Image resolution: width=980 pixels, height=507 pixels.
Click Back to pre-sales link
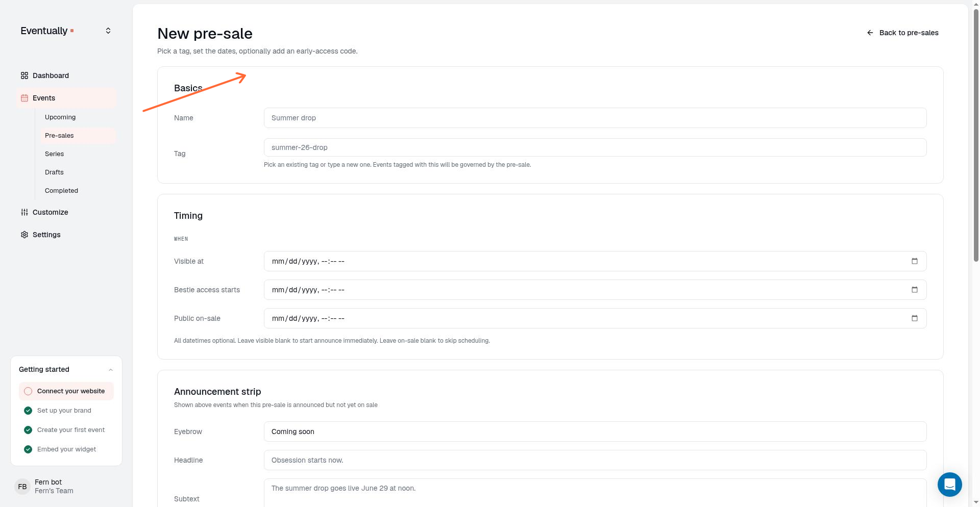pyautogui.click(x=902, y=33)
